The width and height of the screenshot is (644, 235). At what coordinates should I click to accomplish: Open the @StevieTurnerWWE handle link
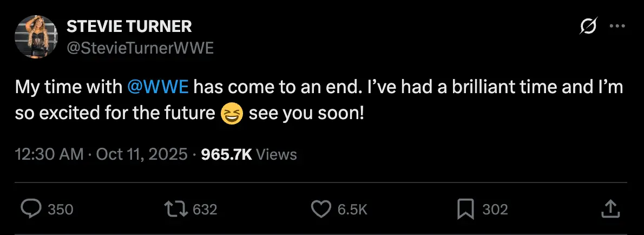click(140, 48)
